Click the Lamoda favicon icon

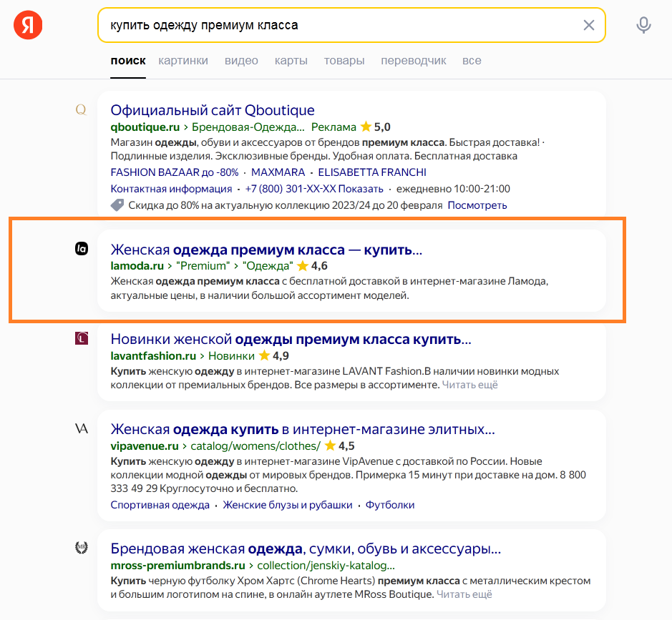[x=82, y=248]
